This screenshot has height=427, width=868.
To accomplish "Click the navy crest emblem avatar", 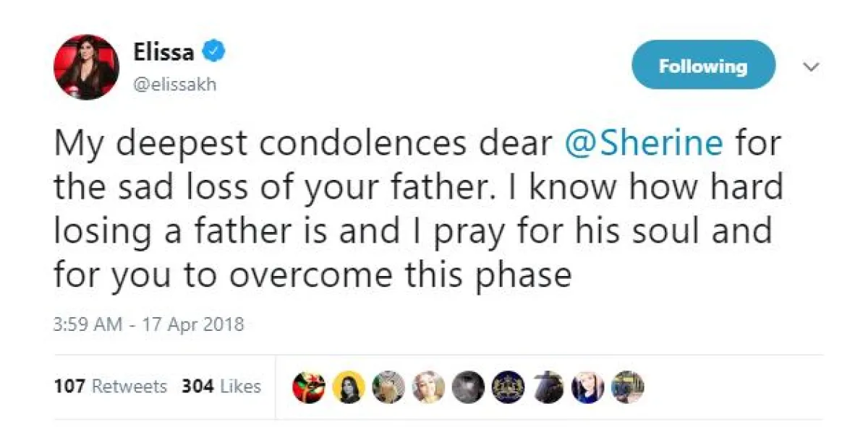I will [x=506, y=387].
